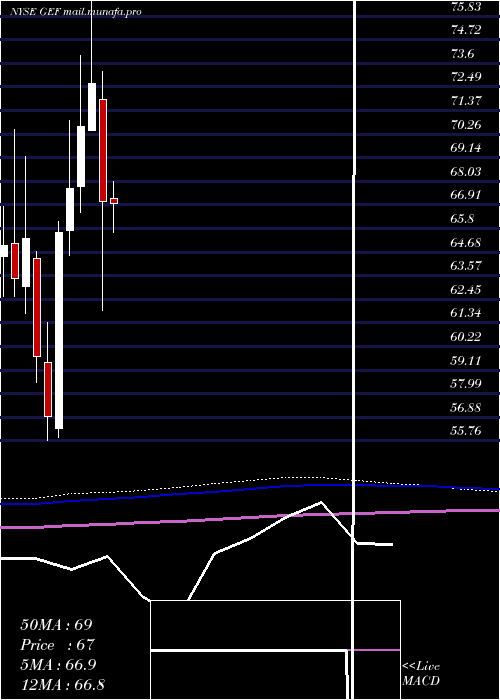
Task: Click the 64.68 price axis label
Action: coord(466,242)
